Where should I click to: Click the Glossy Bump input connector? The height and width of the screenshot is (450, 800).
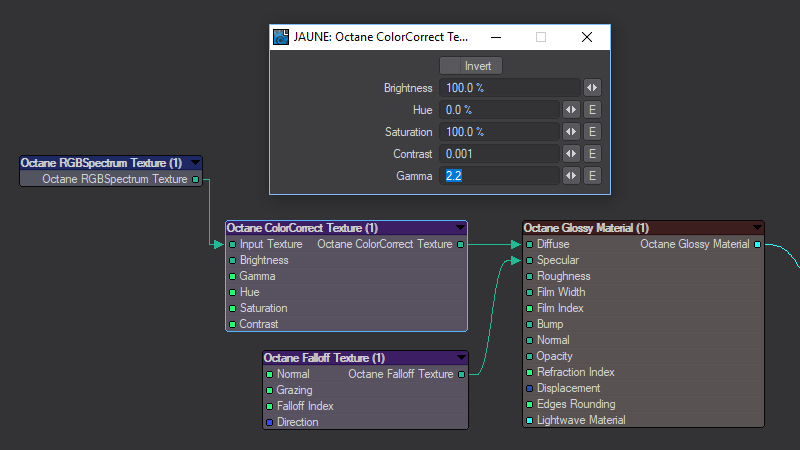(530, 324)
